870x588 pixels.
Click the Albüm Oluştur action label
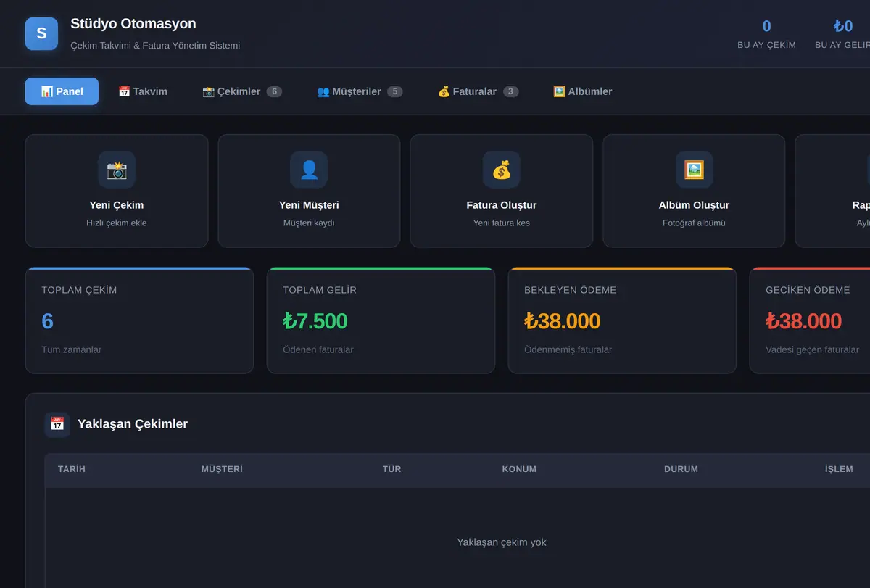[x=694, y=205]
